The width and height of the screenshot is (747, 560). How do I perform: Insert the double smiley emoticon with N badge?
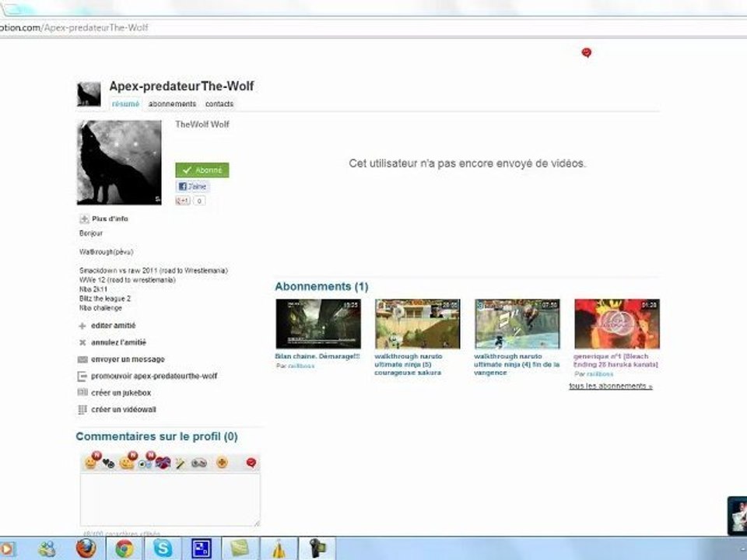(x=127, y=462)
